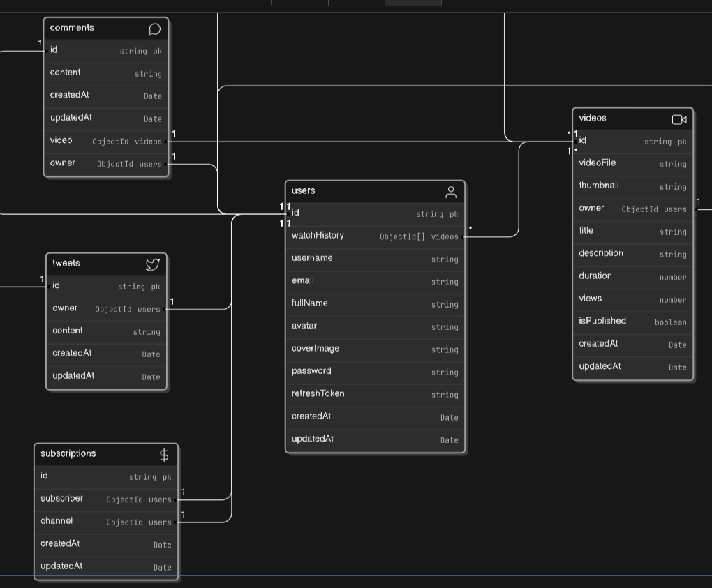
Task: Click createdAt row in videos table
Action: click(633, 345)
